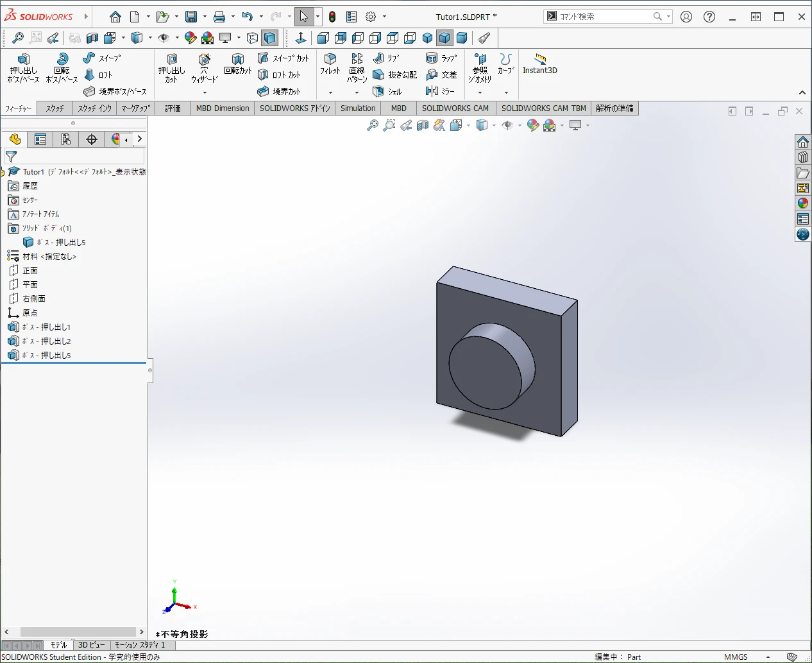The height and width of the screenshot is (663, 812).
Task: Toggle the highlighted trimetric view cube
Action: pyautogui.click(x=444, y=38)
